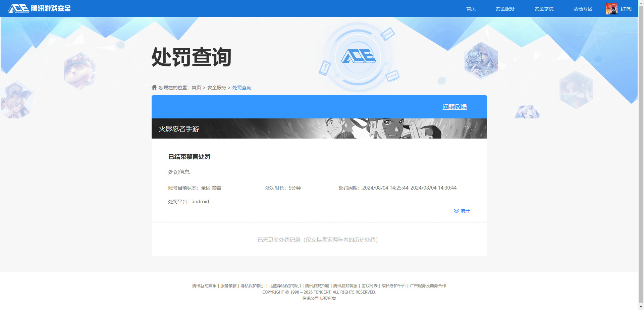Log out via the 注销 link
The width and height of the screenshot is (644, 310).
(626, 8)
